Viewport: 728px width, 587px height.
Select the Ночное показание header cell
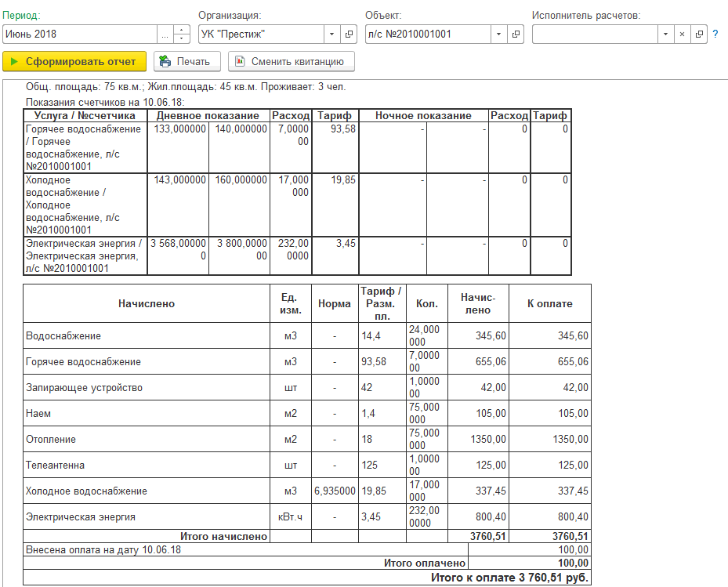[x=423, y=115]
